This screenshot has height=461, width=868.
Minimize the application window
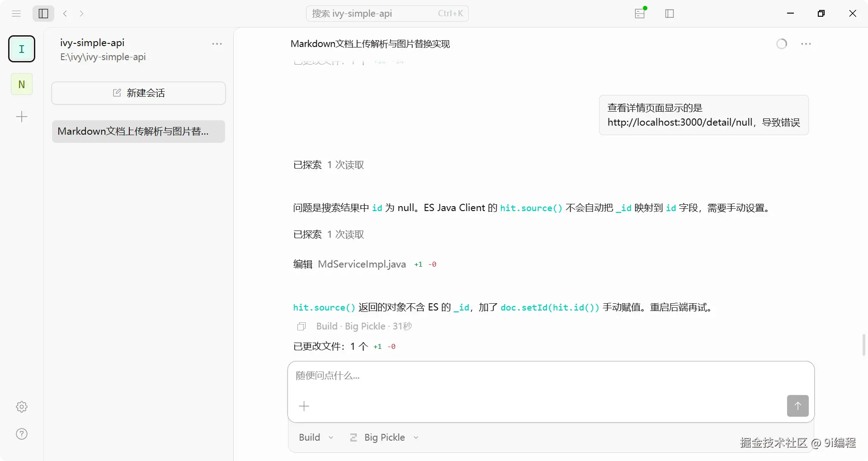click(790, 14)
